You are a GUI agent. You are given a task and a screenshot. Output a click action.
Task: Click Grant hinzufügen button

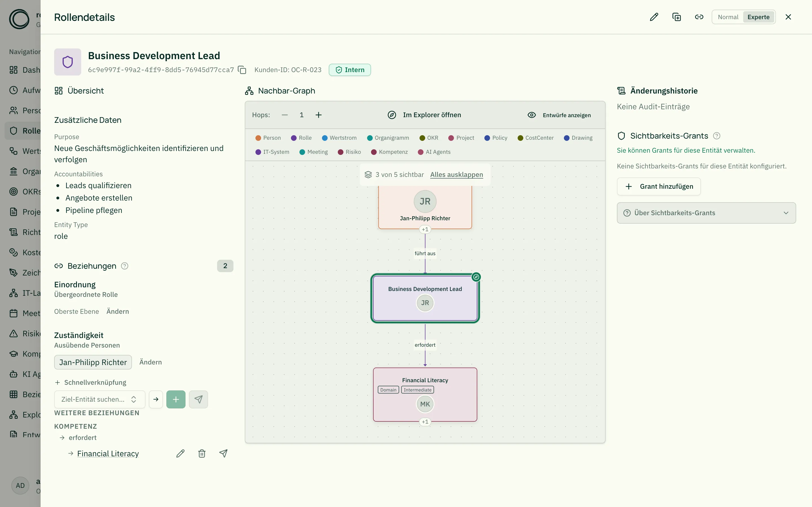[x=659, y=186]
